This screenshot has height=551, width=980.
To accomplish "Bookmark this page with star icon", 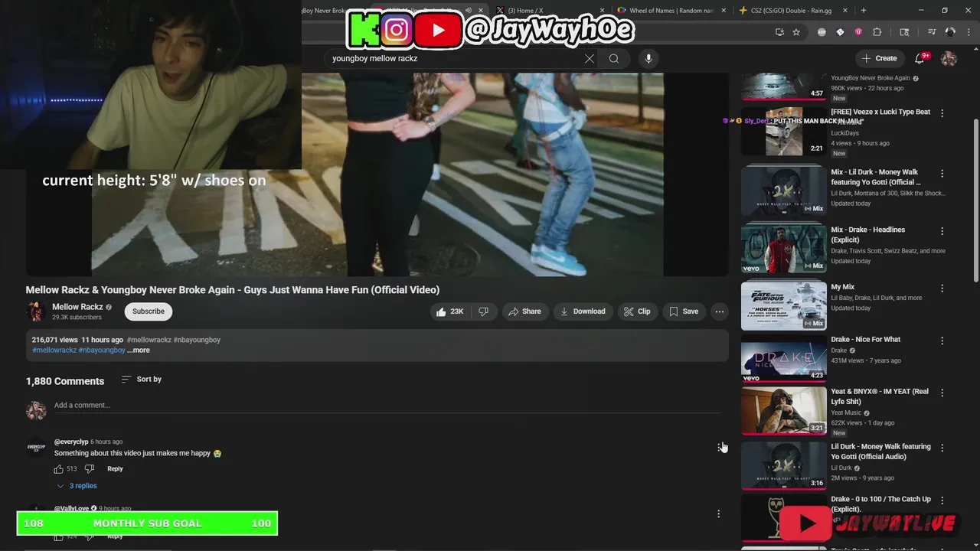I will 796,32.
